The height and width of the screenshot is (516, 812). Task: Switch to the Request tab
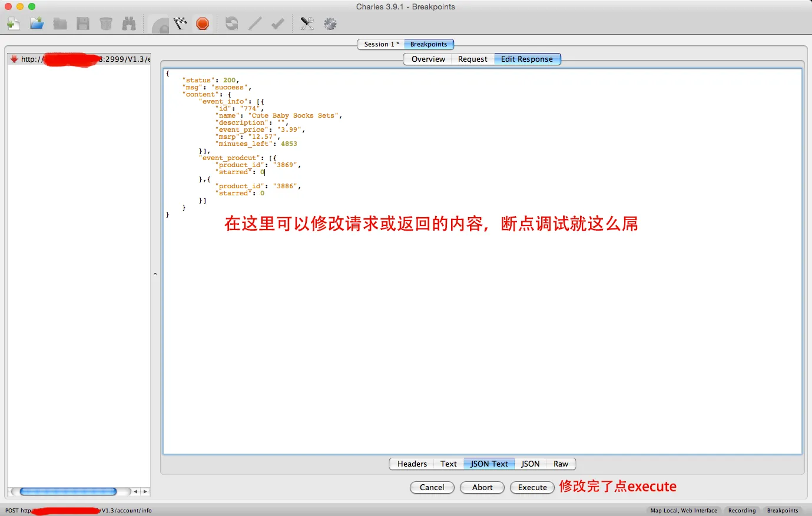click(x=472, y=59)
